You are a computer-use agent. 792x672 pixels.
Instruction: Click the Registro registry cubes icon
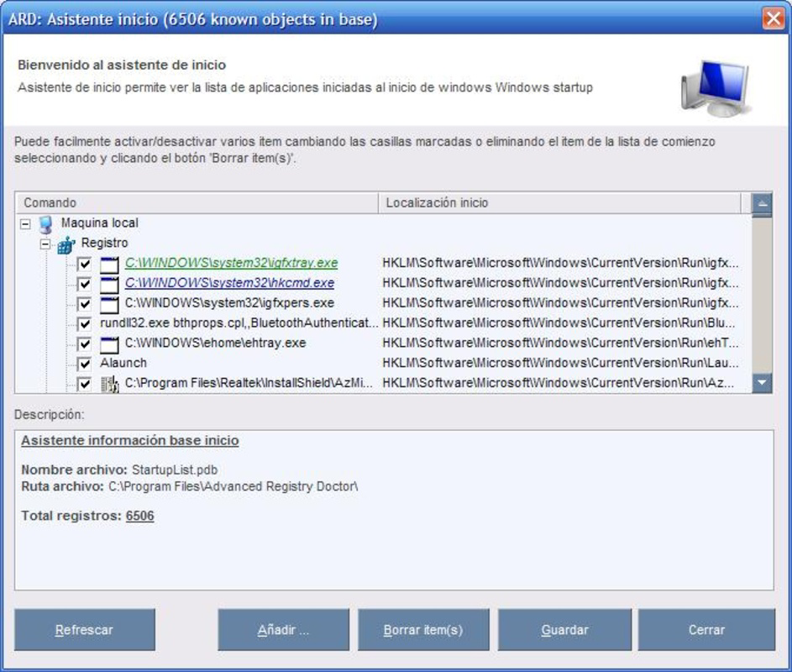tap(66, 244)
